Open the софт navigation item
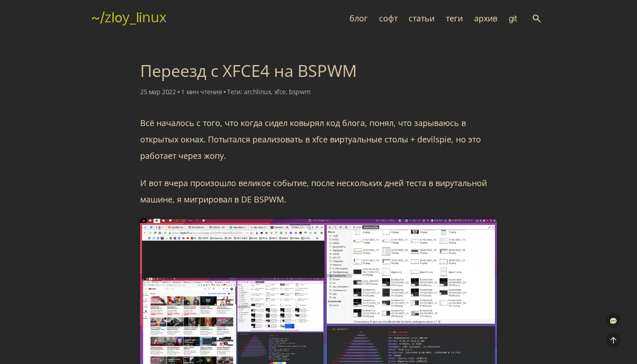The width and height of the screenshot is (637, 364). point(388,19)
